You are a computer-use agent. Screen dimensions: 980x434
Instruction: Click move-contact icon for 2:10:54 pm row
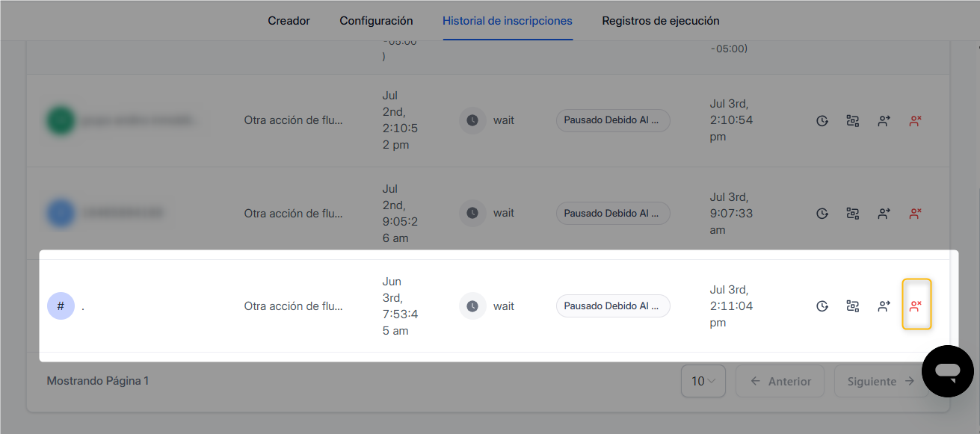point(884,120)
